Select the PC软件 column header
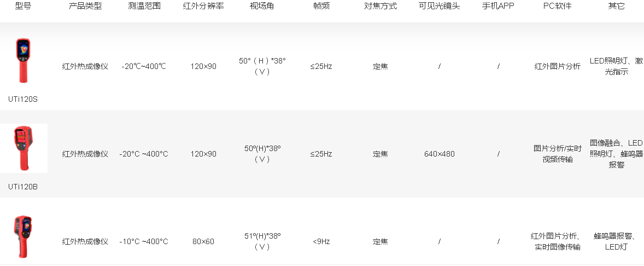 pos(557,6)
